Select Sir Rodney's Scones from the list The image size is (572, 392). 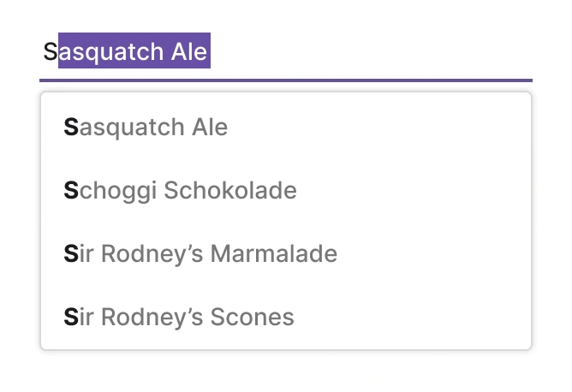pos(179,317)
